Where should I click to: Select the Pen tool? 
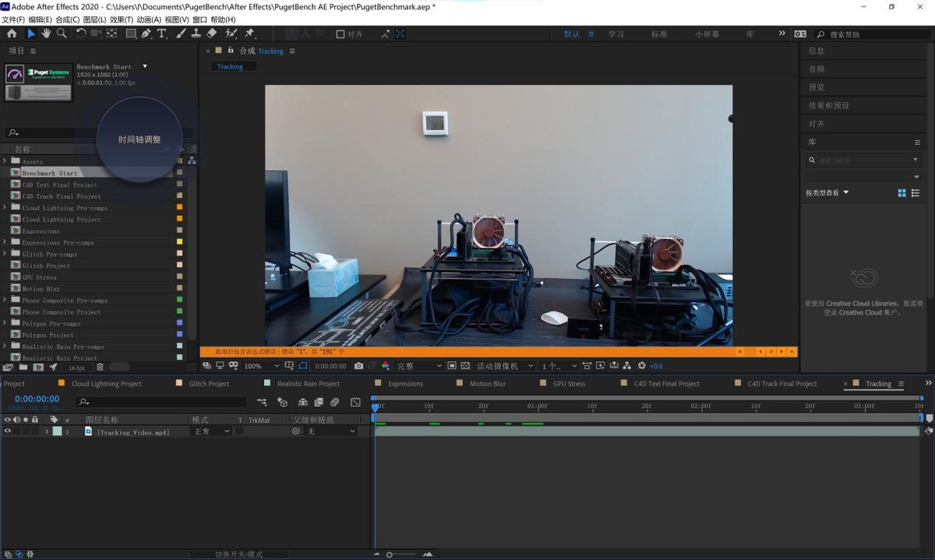pos(146,33)
